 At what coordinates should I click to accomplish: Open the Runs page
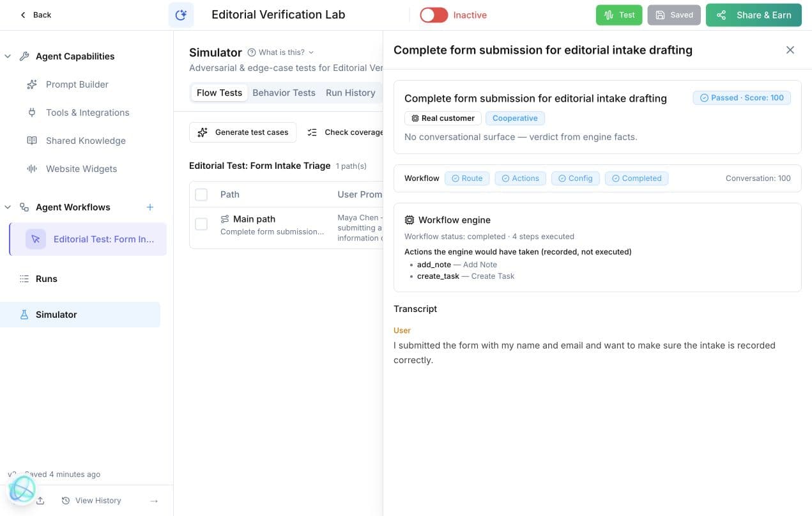[x=47, y=279]
